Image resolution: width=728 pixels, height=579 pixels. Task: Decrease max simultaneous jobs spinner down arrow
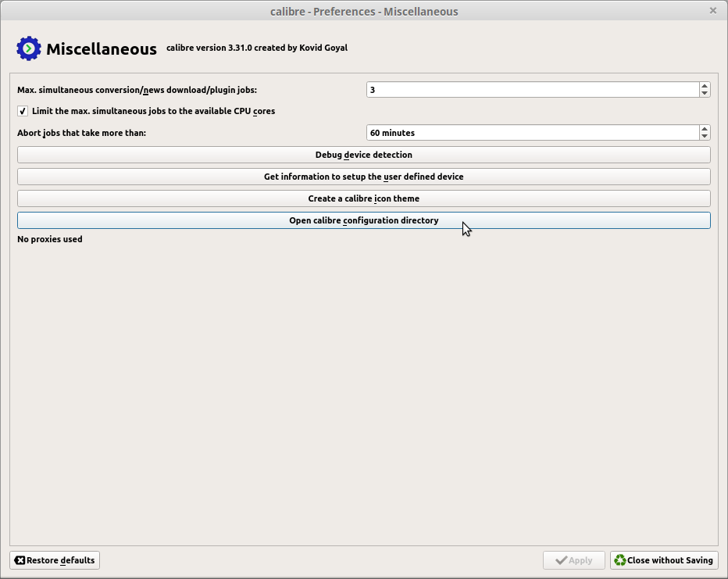point(705,93)
